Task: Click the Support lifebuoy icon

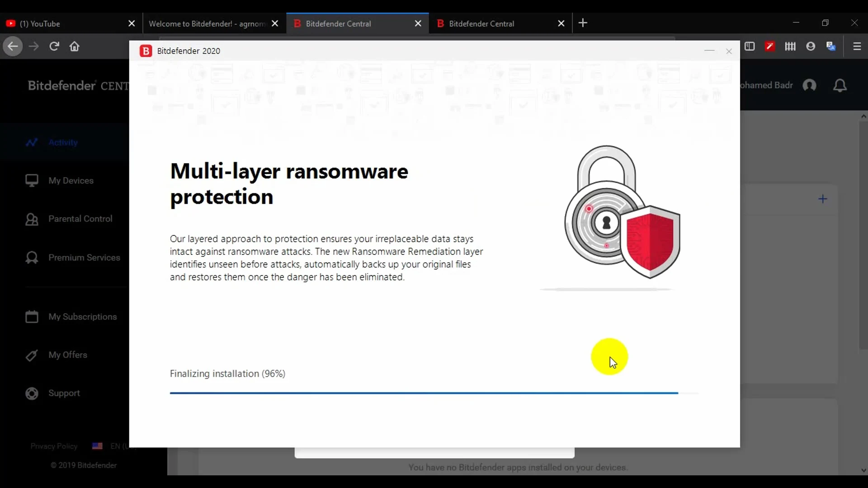Action: click(x=32, y=394)
